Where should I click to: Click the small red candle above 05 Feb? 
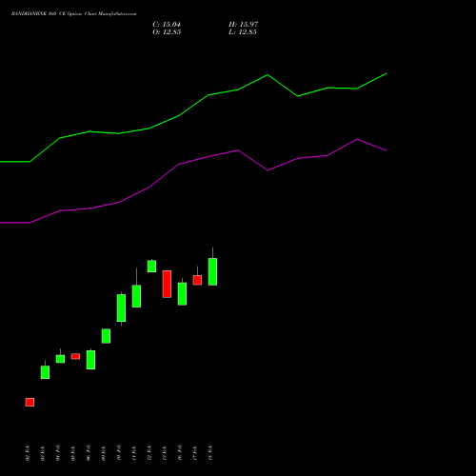[75, 356]
